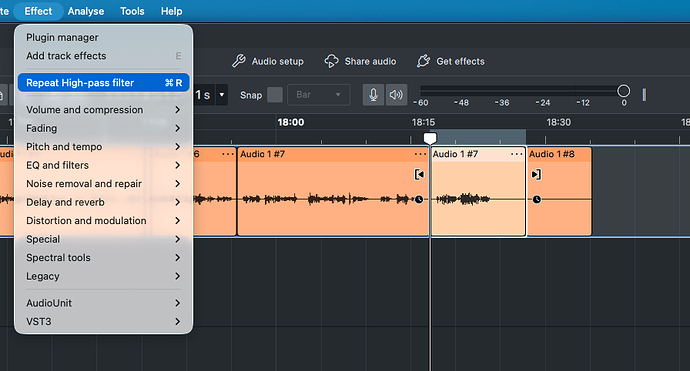Expand Spectral tools submenu
690x371 pixels.
click(x=103, y=257)
